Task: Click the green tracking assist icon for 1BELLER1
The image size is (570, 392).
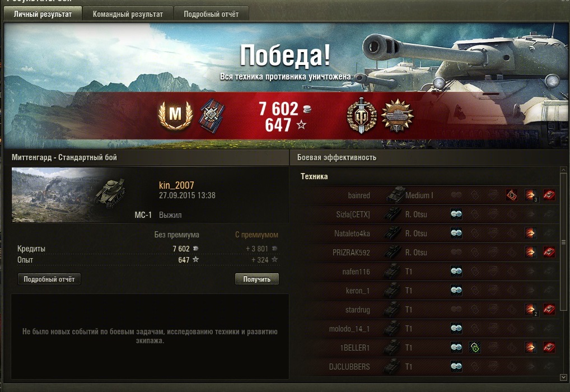Action: [x=475, y=348]
